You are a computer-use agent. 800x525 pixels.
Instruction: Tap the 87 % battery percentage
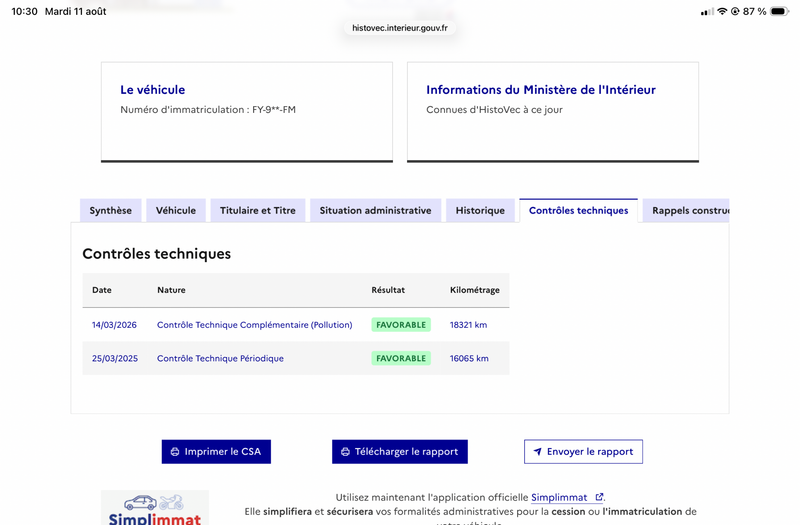click(755, 11)
